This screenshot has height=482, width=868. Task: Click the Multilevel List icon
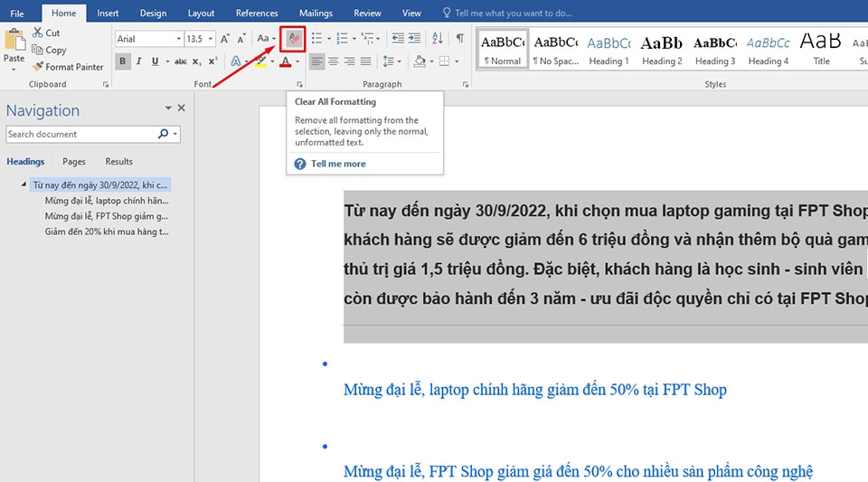click(368, 38)
